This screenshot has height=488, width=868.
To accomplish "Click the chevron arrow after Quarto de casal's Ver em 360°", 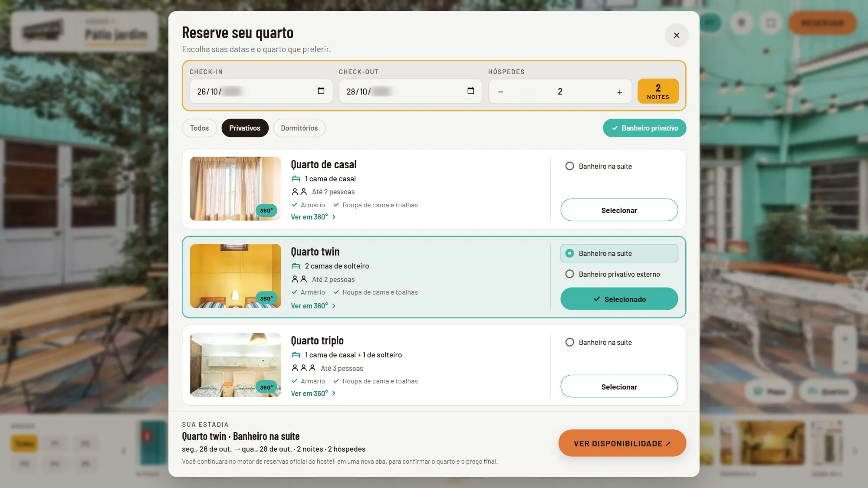I will tap(333, 217).
